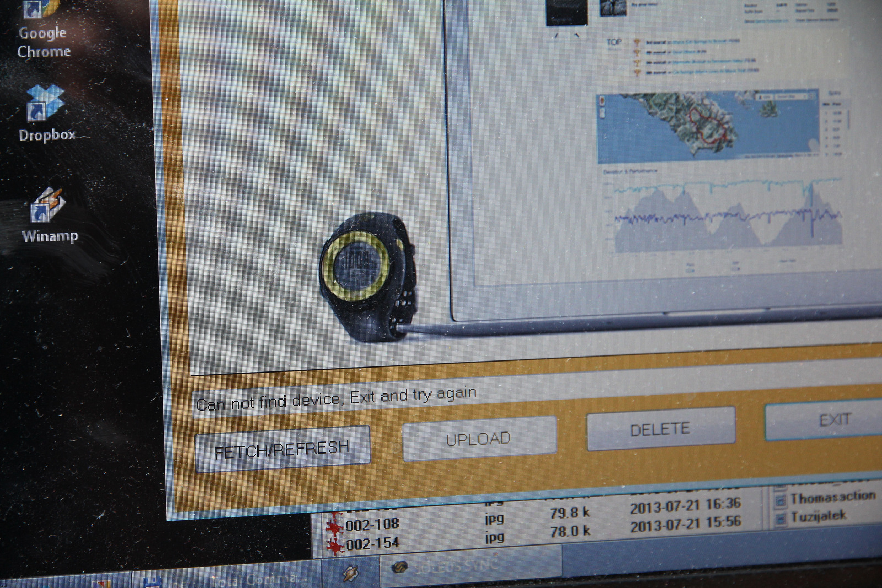Viewport: 882px width, 588px height.
Task: Select the 'Can not find device' status message
Action: point(336,398)
